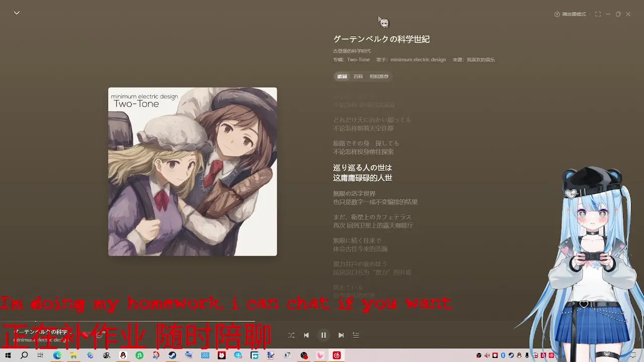Skip to the previous track

(306, 335)
